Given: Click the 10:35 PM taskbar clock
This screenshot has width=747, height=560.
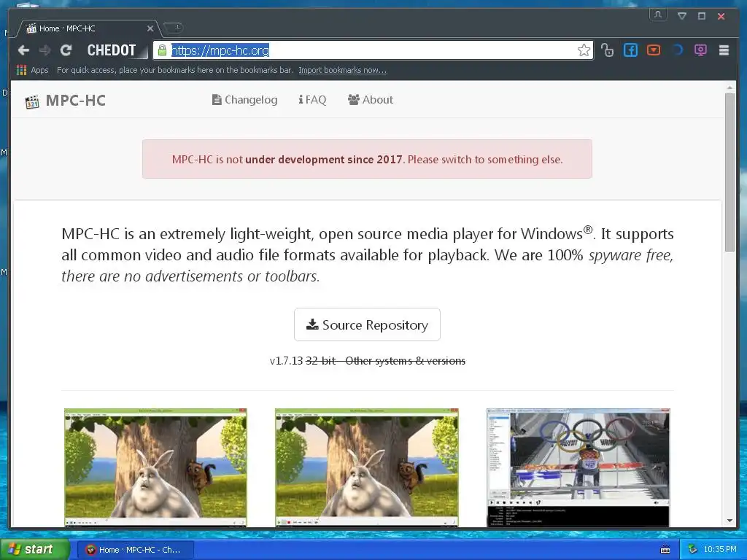Looking at the screenshot, I should tap(720, 550).
